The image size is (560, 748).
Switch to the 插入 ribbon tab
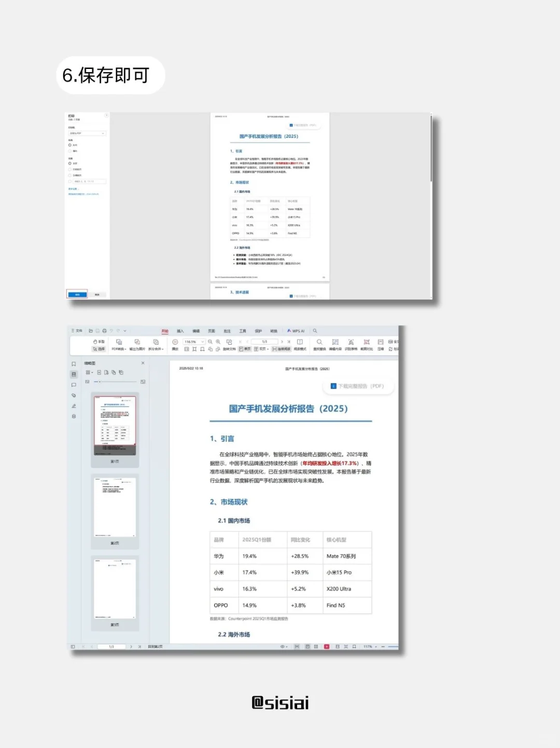pyautogui.click(x=180, y=331)
